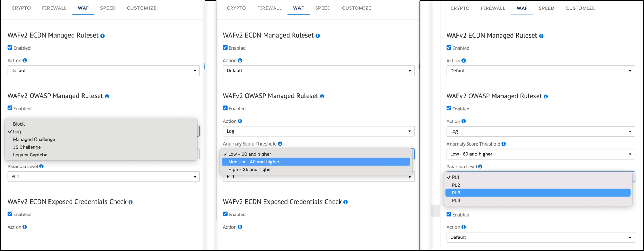Toggle ECDN Managed Ruleset Enabled checkbox, middle panel
Viewport: 644px width, 251px height.
(225, 47)
